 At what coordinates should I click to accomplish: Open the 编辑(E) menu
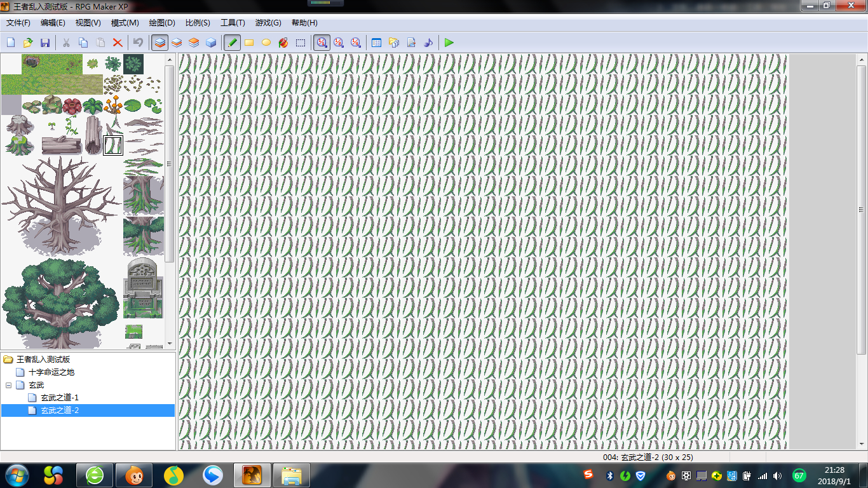click(x=53, y=23)
